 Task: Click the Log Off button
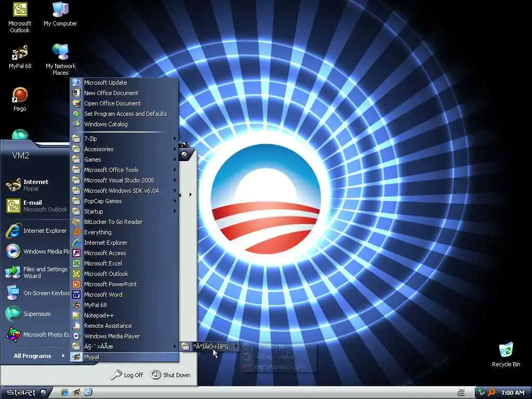point(127,375)
